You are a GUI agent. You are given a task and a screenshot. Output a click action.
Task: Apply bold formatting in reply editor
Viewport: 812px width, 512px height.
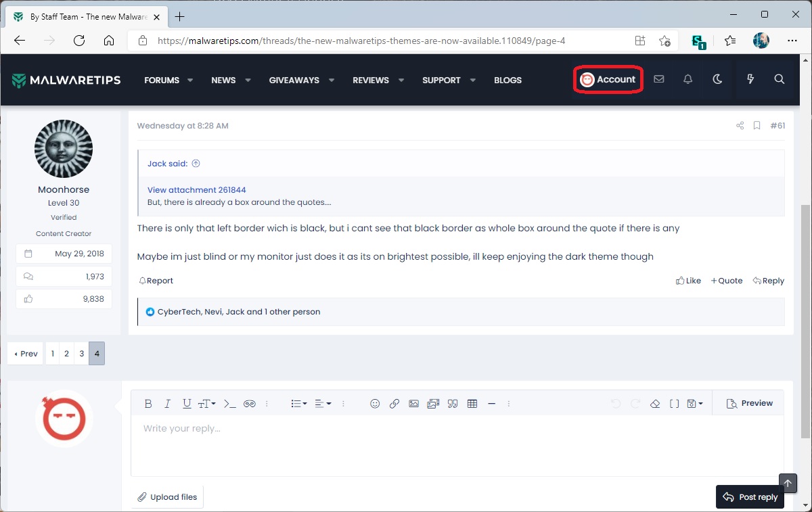148,404
